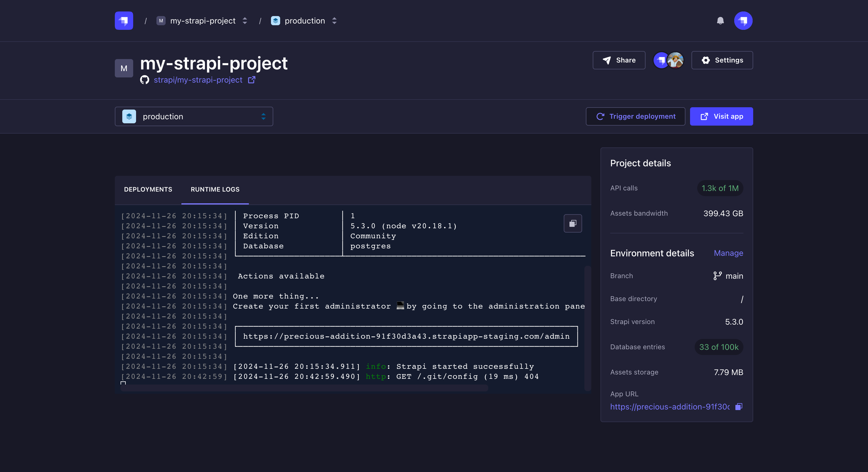868x472 pixels.
Task: Click your profile avatar in top right
Action: pos(743,21)
